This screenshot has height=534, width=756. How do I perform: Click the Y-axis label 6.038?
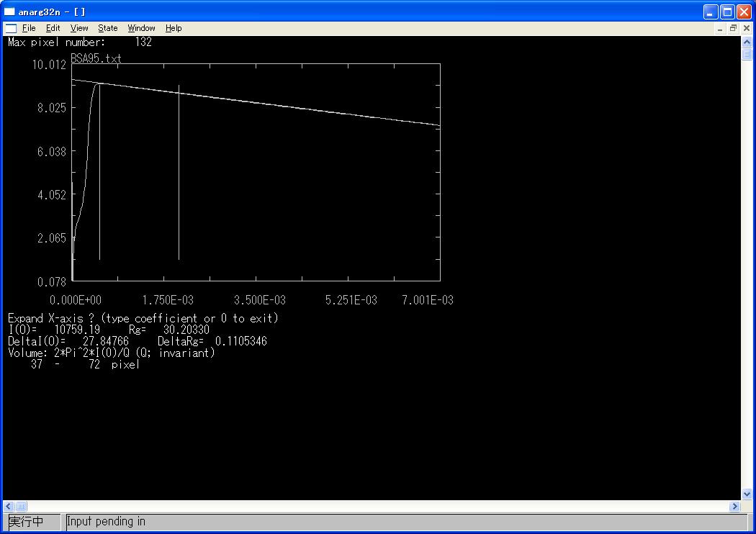pos(52,152)
